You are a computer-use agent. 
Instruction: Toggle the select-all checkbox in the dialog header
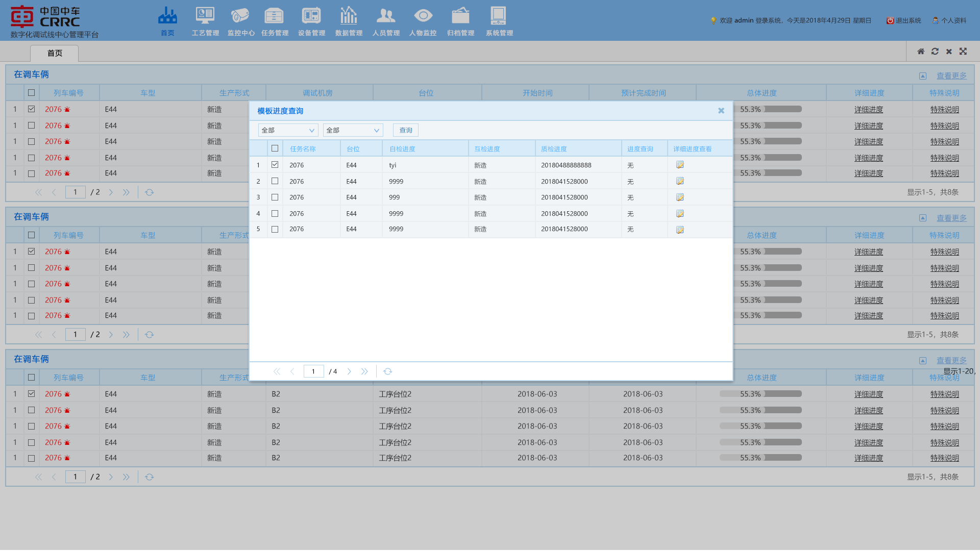point(275,148)
